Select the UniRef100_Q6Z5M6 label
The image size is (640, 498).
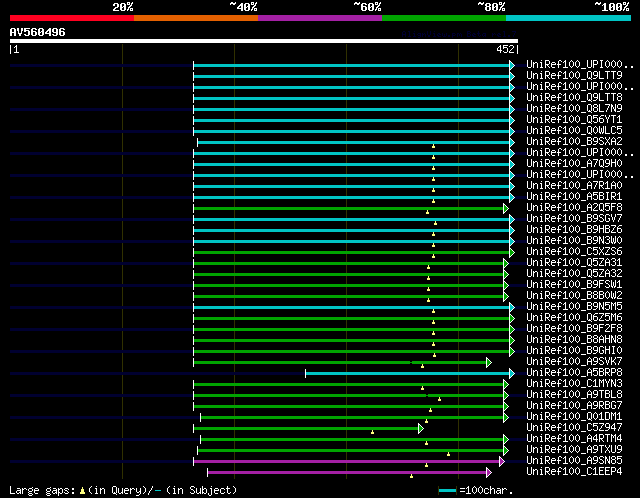pyautogui.click(x=574, y=318)
